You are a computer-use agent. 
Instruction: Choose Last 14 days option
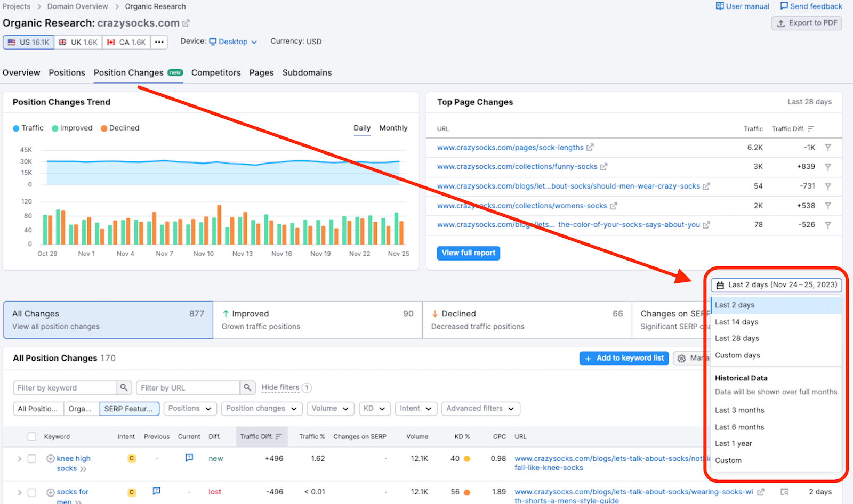(x=776, y=322)
